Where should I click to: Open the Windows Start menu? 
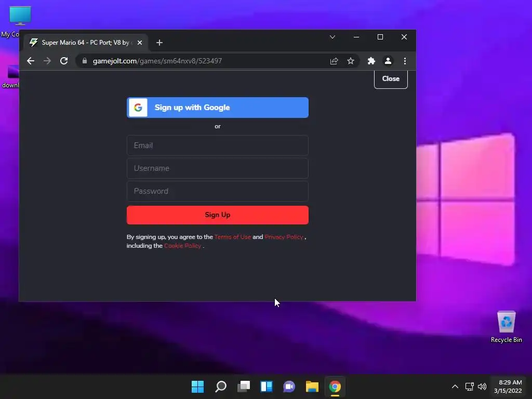pos(197,387)
